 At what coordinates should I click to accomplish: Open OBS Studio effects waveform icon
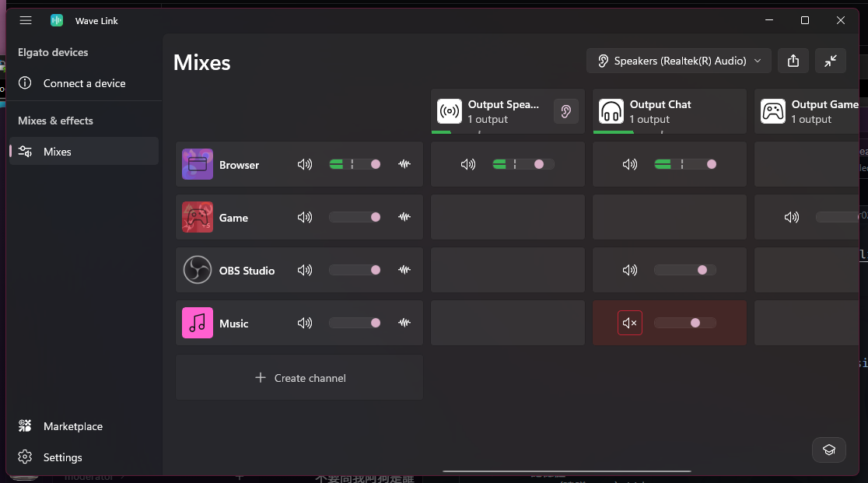(x=404, y=270)
